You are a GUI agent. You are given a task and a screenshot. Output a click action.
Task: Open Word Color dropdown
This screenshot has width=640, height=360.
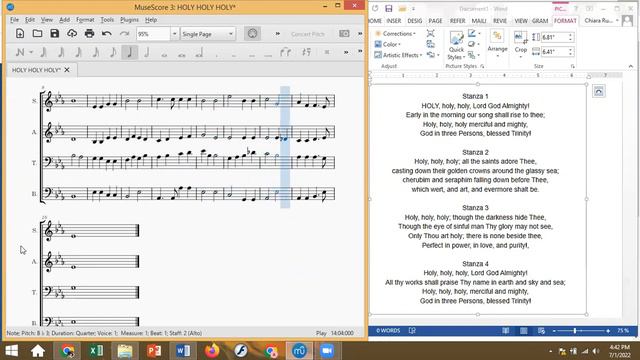click(x=388, y=44)
